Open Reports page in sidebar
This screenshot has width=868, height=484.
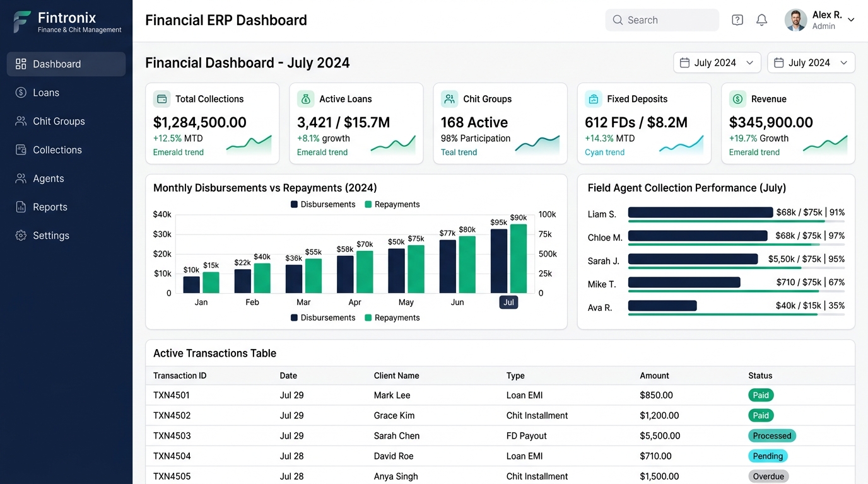(66, 207)
